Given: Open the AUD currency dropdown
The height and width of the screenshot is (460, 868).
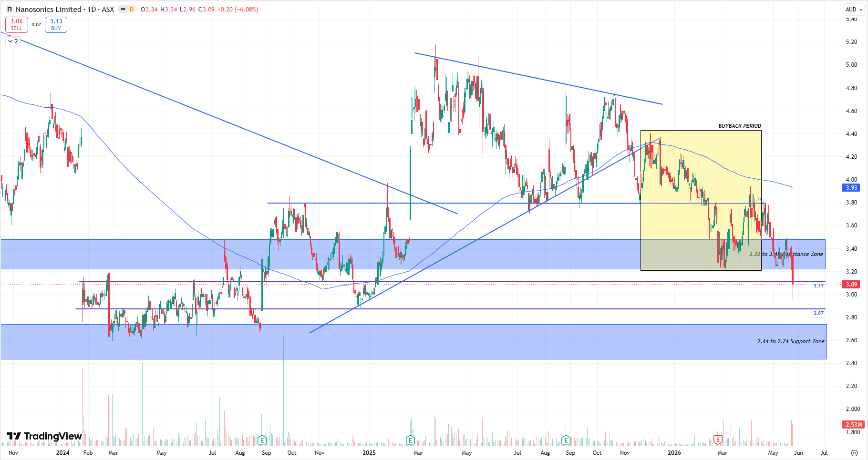Looking at the screenshot, I should click(x=854, y=9).
